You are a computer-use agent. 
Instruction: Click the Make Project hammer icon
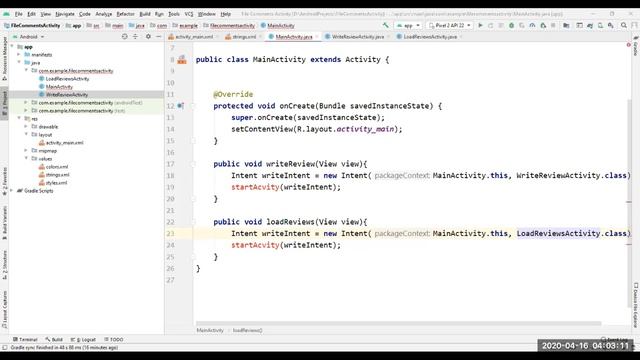tap(385, 25)
